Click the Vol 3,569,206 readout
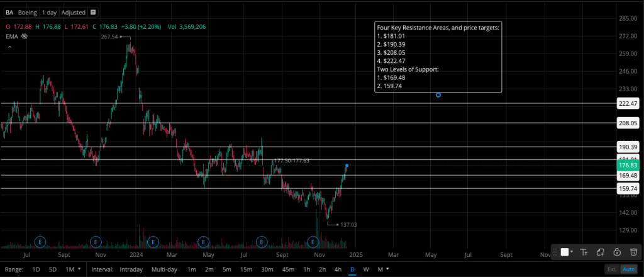 (187, 26)
